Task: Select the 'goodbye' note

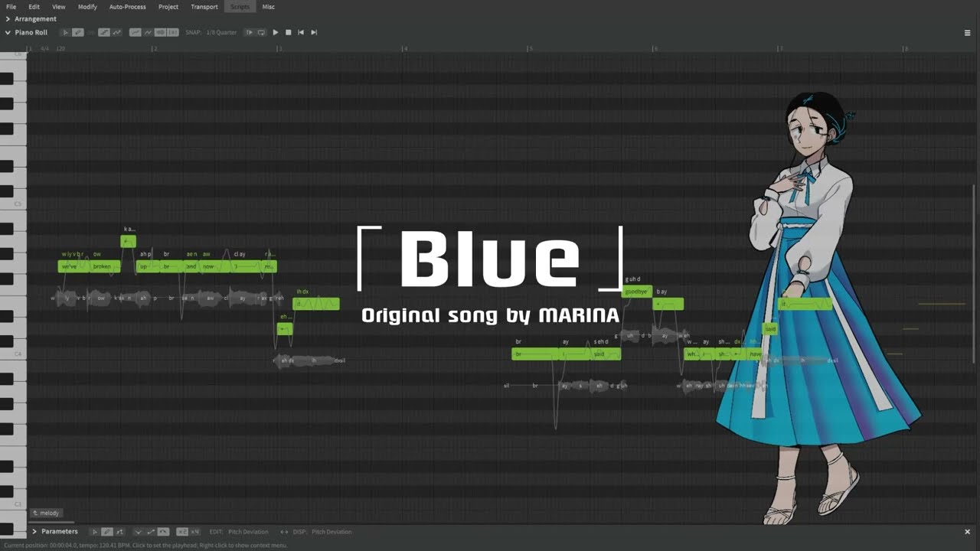Action: pos(637,292)
